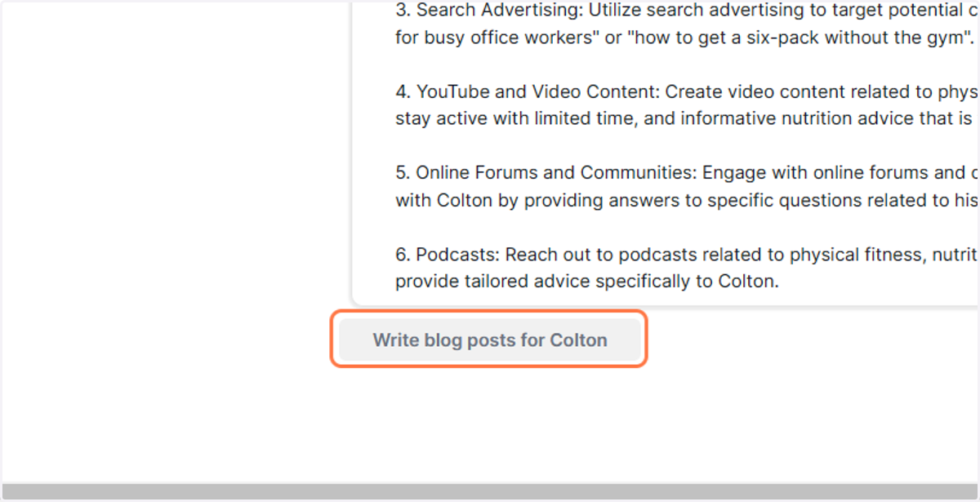Click the line "provide tailored advice specifically to Colton."
Screen dimensions: 980x502
[x=587, y=282]
